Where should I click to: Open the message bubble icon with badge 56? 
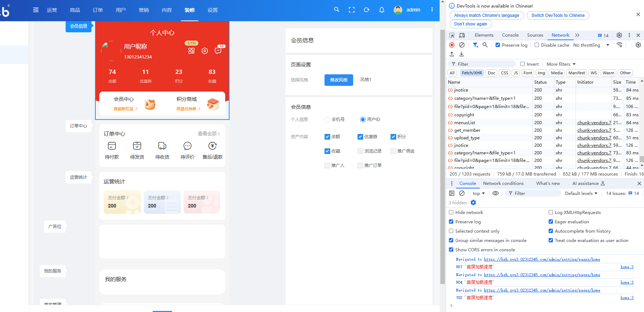[x=218, y=51]
